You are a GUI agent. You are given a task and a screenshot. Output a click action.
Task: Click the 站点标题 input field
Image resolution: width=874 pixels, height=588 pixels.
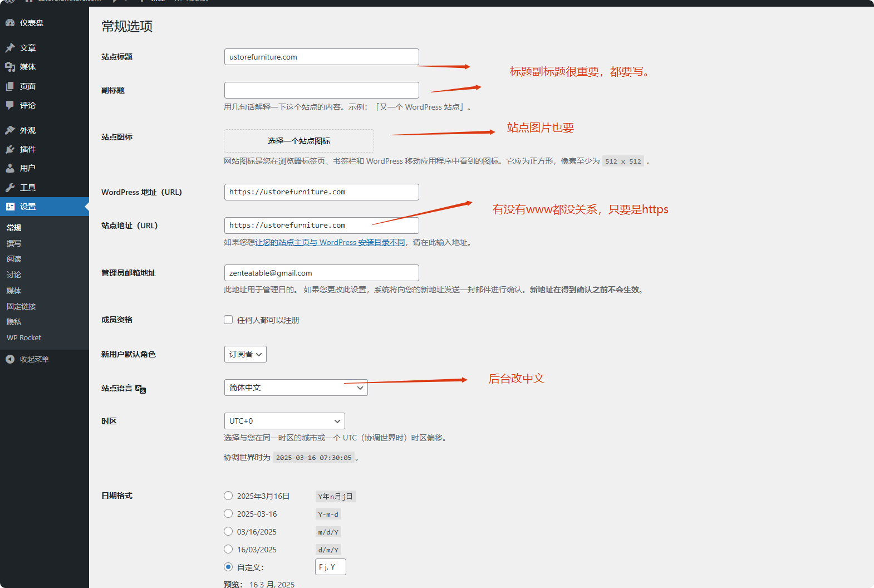pos(322,57)
